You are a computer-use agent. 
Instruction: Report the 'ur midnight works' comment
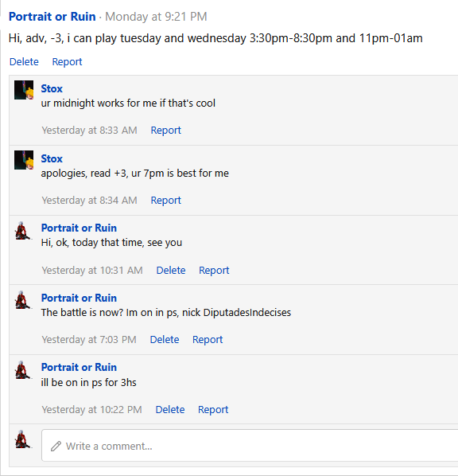[x=166, y=131]
